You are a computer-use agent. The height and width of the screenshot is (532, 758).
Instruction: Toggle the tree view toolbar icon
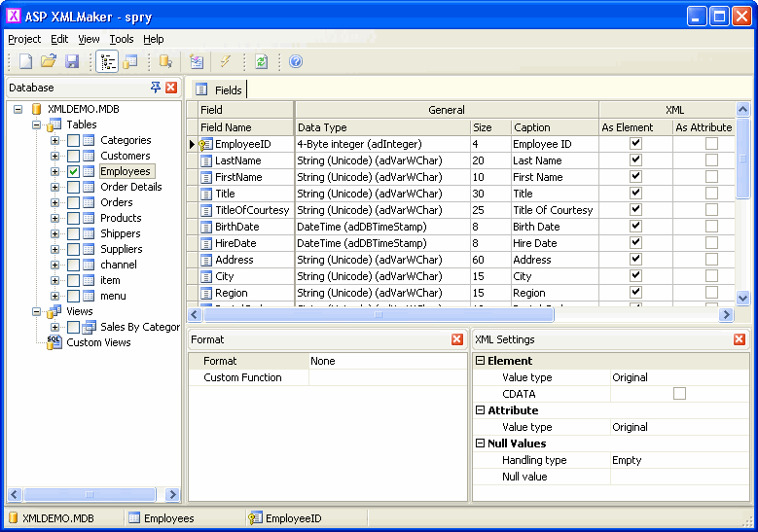(107, 61)
